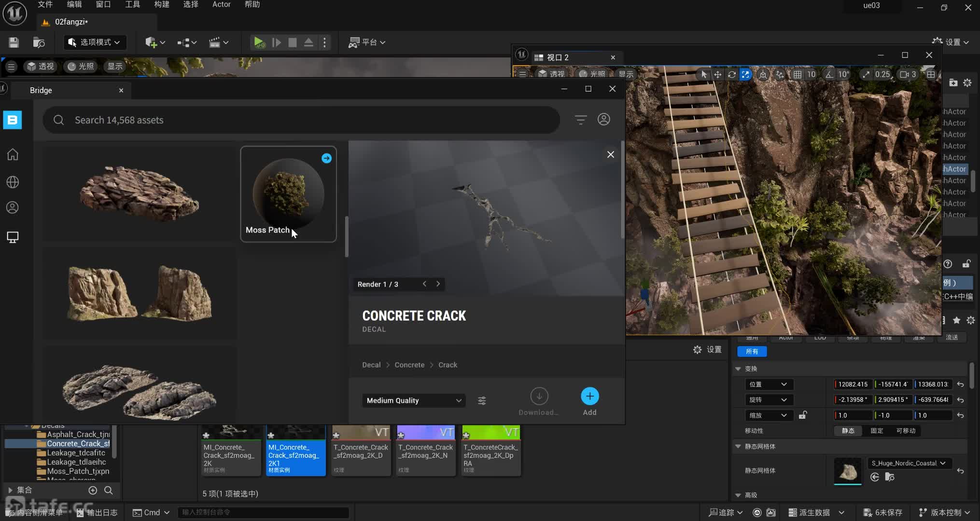Collapse the 变换 transform section
This screenshot has height=521, width=980.
click(x=738, y=369)
